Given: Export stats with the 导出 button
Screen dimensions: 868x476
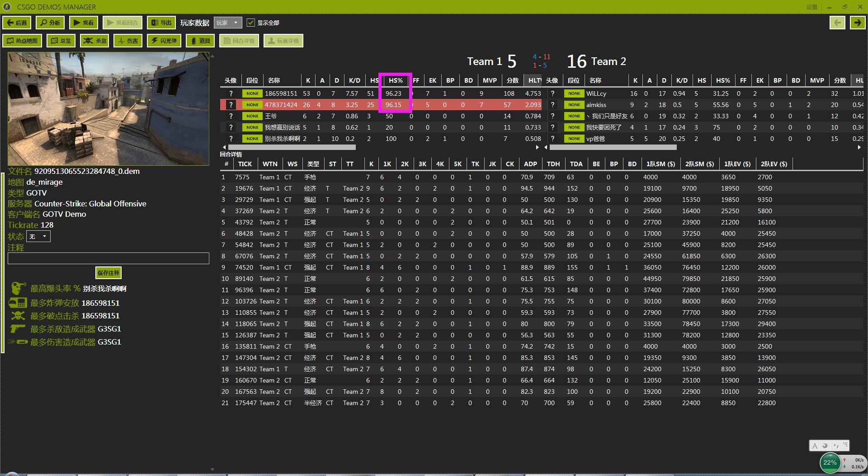Looking at the screenshot, I should tap(161, 23).
